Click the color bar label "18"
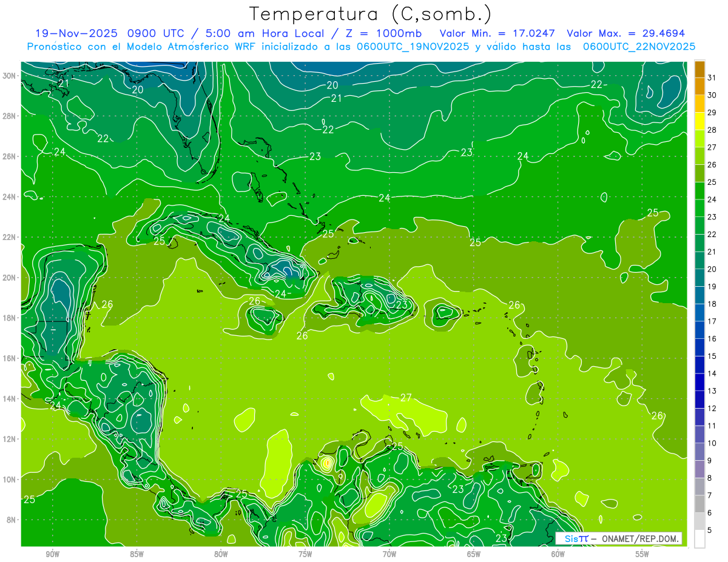Viewport: 728px width, 562px height. (712, 304)
